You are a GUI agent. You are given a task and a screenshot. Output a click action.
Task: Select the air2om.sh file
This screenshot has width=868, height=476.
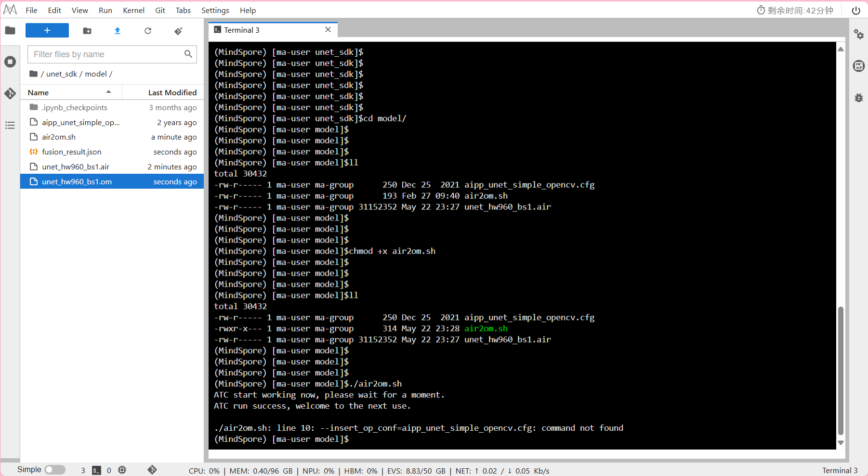(x=112, y=137)
